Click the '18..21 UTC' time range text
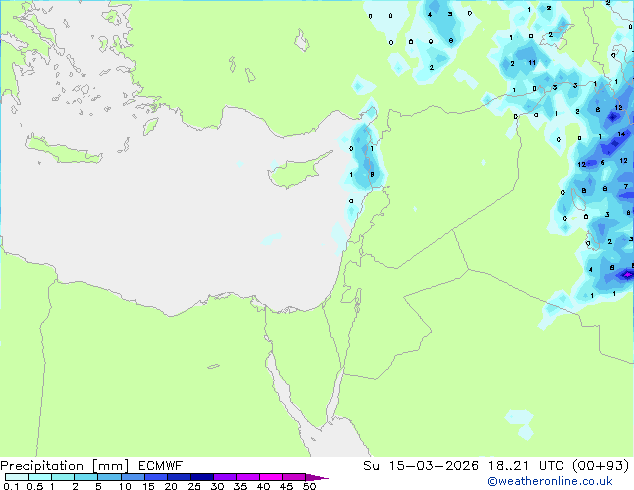The image size is (634, 490). click(x=528, y=466)
